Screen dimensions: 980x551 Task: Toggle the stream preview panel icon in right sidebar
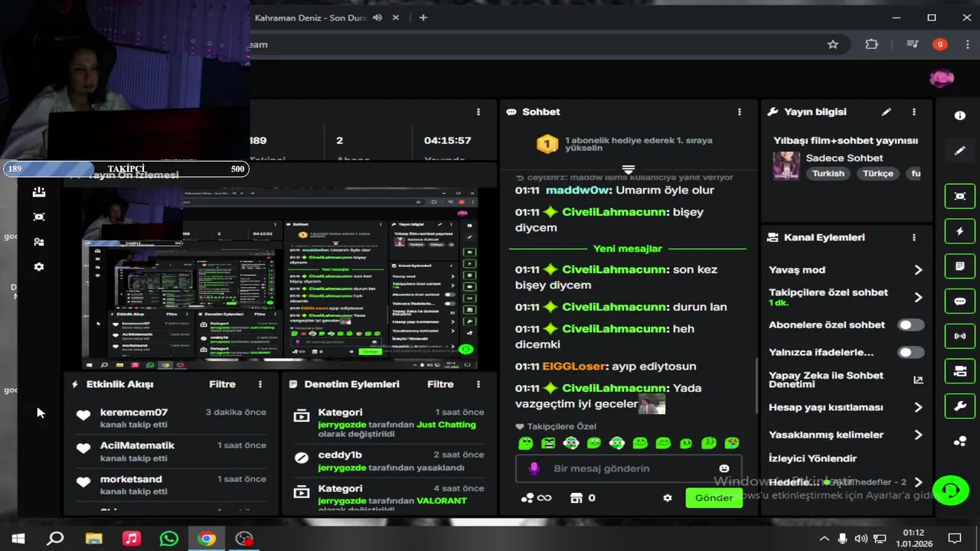click(x=959, y=196)
